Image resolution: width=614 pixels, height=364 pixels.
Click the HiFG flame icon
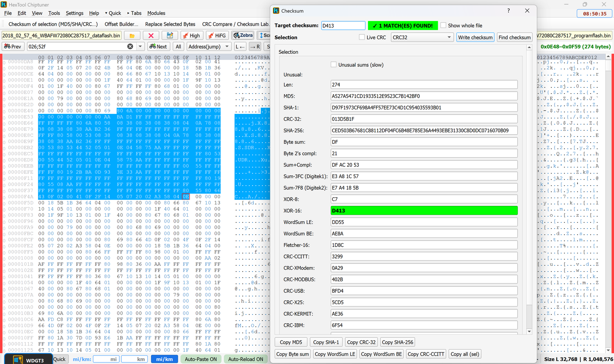[x=217, y=35]
